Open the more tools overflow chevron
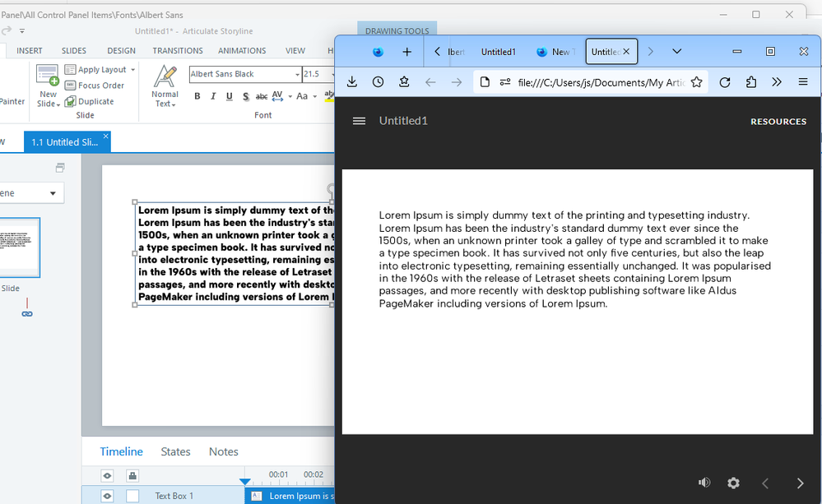 (777, 82)
